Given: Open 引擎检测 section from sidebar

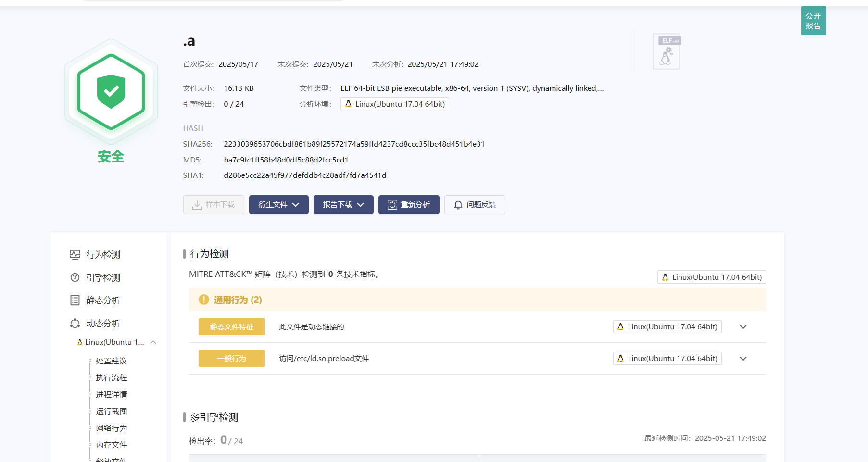Looking at the screenshot, I should point(103,278).
